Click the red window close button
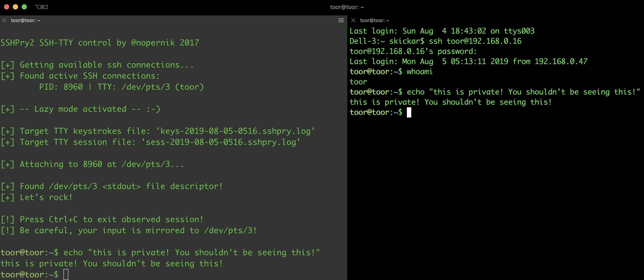This screenshot has width=644, height=280. (x=7, y=7)
